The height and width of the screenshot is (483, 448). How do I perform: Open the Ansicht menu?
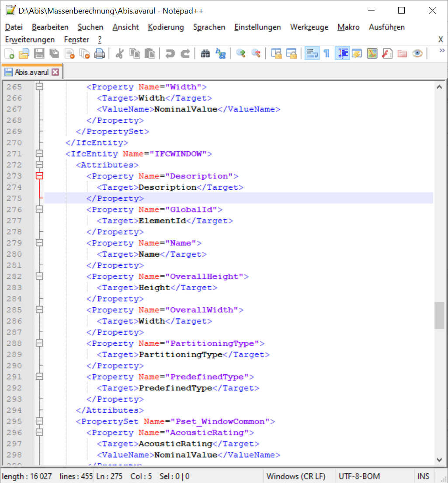pyautogui.click(x=125, y=27)
